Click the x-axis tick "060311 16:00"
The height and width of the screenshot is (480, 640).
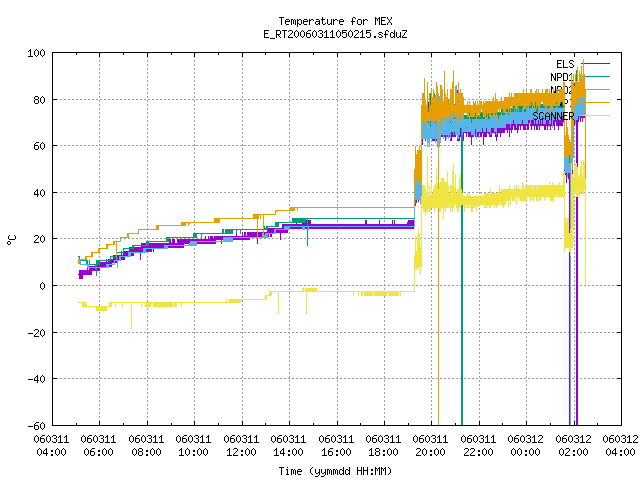pos(336,446)
